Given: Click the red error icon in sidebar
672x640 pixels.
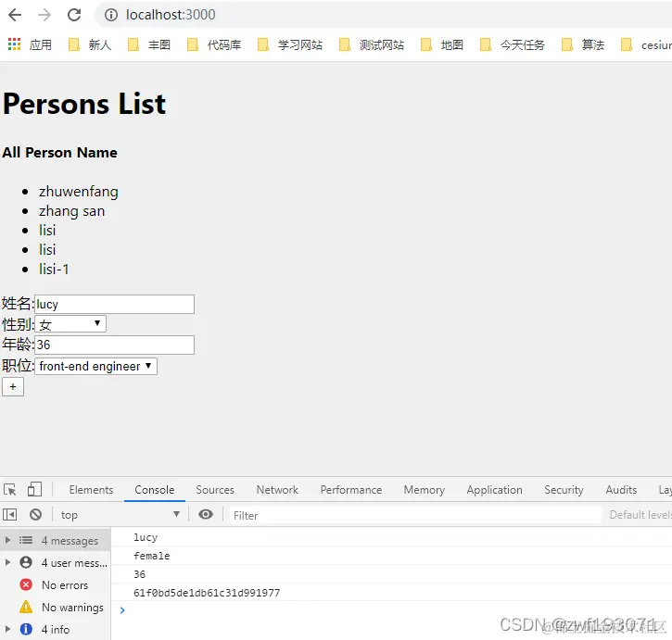Looking at the screenshot, I should click(x=26, y=584).
